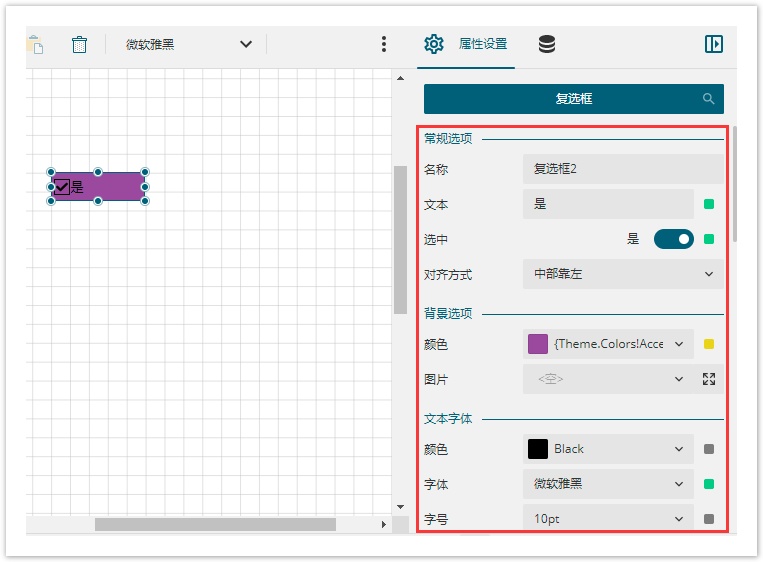
Task: Click the gear properties settings icon
Action: pyautogui.click(x=434, y=44)
